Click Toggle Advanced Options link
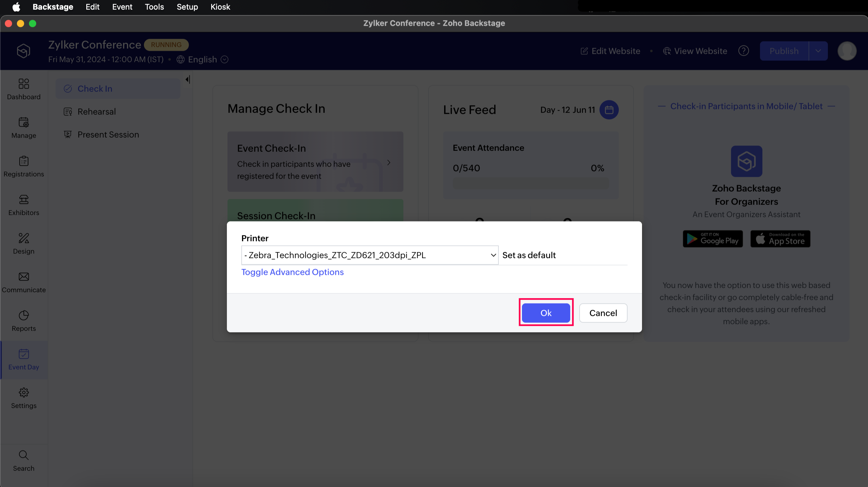The height and width of the screenshot is (487, 868). pyautogui.click(x=292, y=272)
